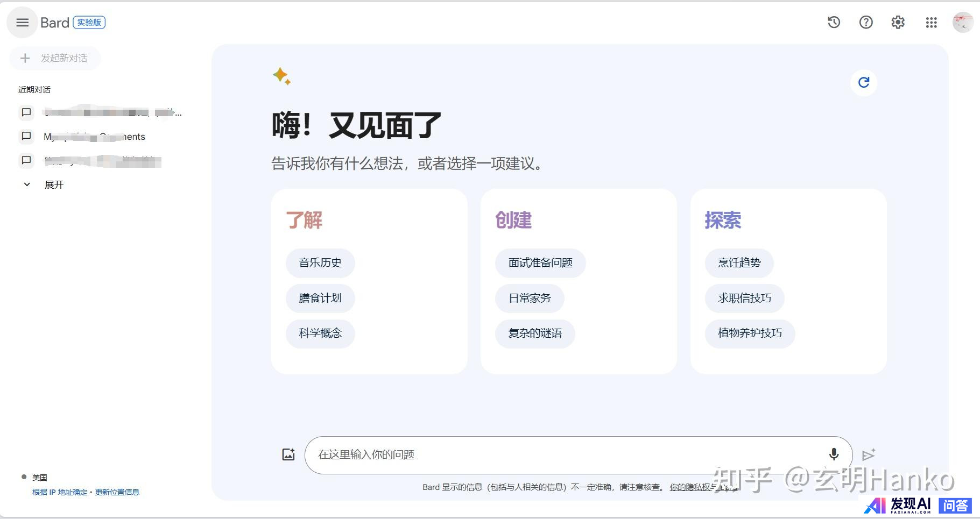Open the hamburger main menu

coord(22,23)
